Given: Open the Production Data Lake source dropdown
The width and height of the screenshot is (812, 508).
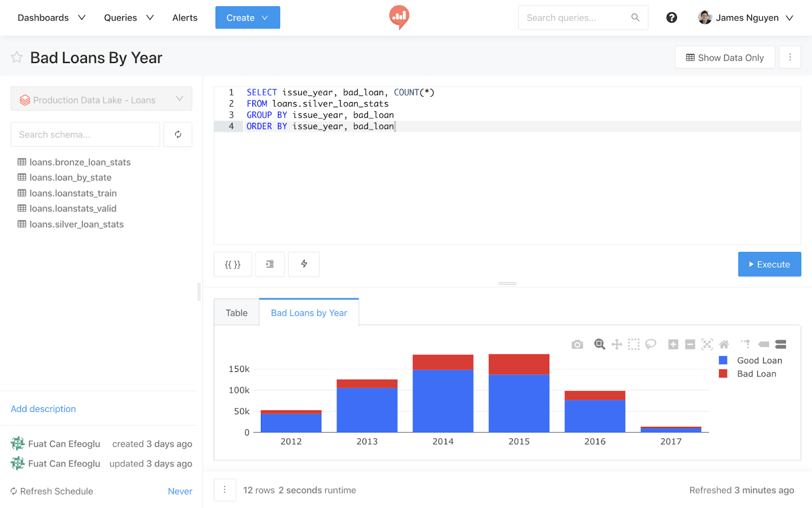Looking at the screenshot, I should pyautogui.click(x=101, y=99).
